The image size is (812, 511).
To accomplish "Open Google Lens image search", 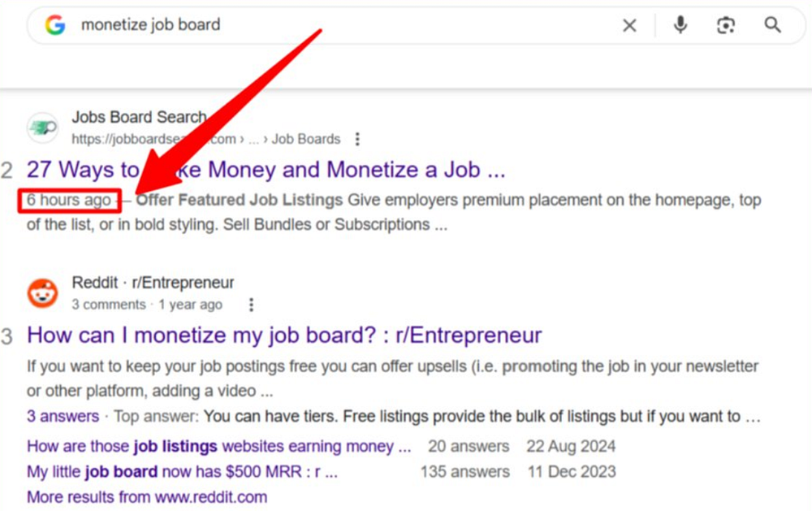I will coord(725,26).
